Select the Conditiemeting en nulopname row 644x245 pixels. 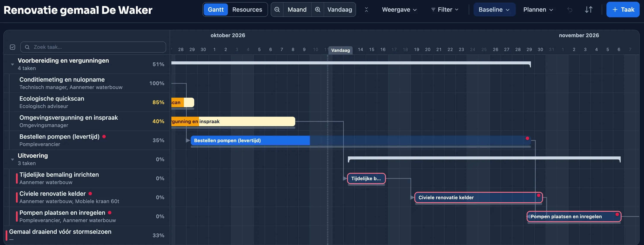point(87,83)
